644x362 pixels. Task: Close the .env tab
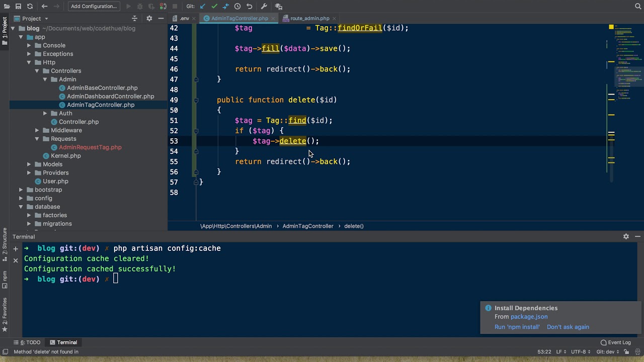pyautogui.click(x=194, y=19)
